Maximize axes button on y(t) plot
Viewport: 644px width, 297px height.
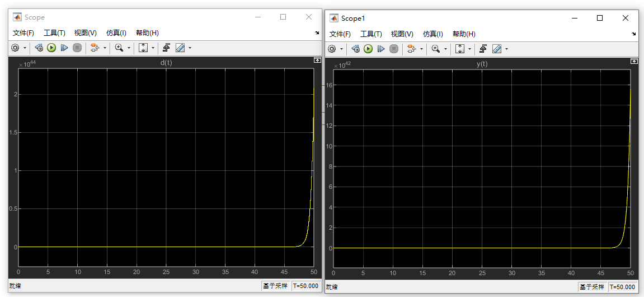click(x=634, y=61)
